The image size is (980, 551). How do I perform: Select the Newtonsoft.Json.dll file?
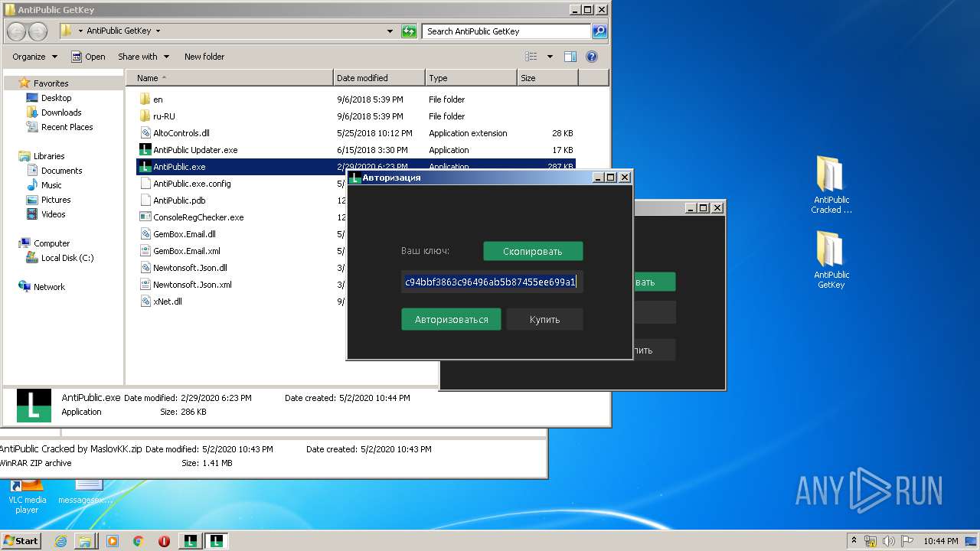click(x=190, y=268)
